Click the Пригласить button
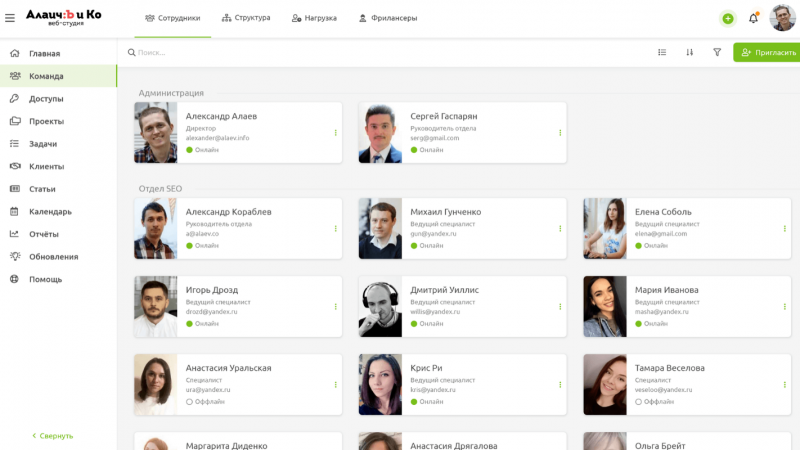Image resolution: width=800 pixels, height=450 pixels. [x=766, y=52]
